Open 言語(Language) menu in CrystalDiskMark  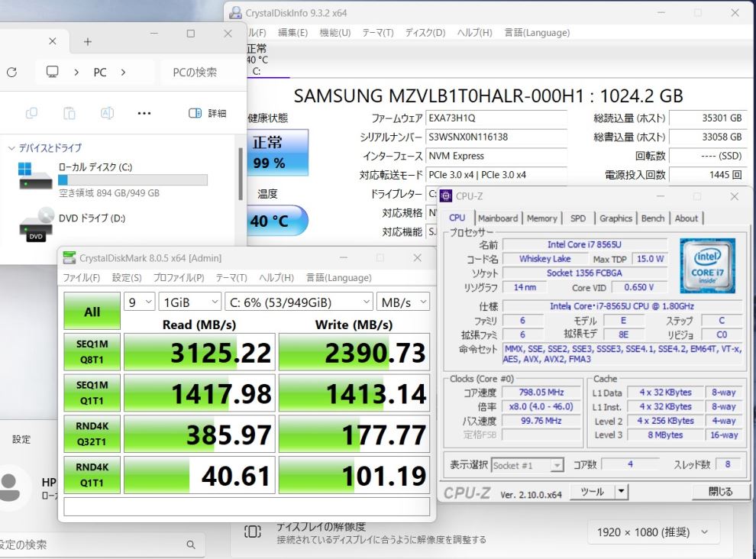(x=339, y=278)
